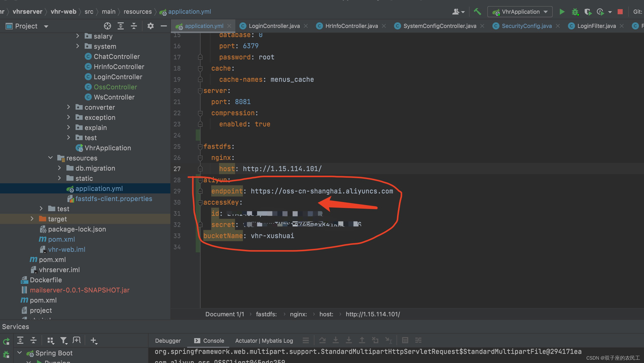The height and width of the screenshot is (363, 644).
Task: Click vhr-web in the breadcrumb path
Action: (63, 12)
